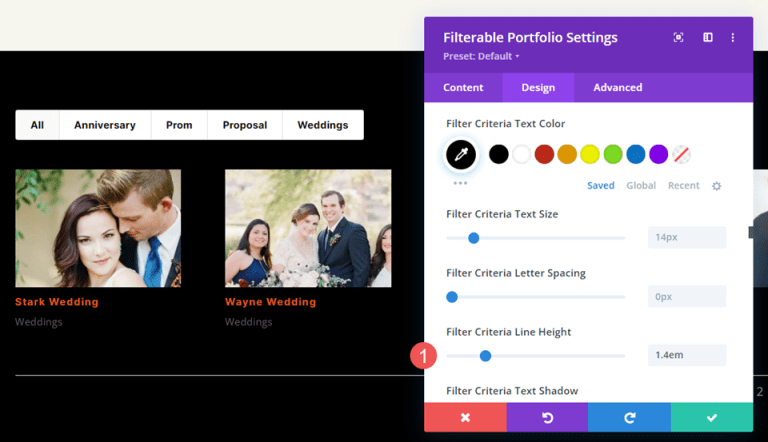Open the Stark Wedding portfolio thumbnail
This screenshot has width=768, height=442.
click(x=98, y=228)
